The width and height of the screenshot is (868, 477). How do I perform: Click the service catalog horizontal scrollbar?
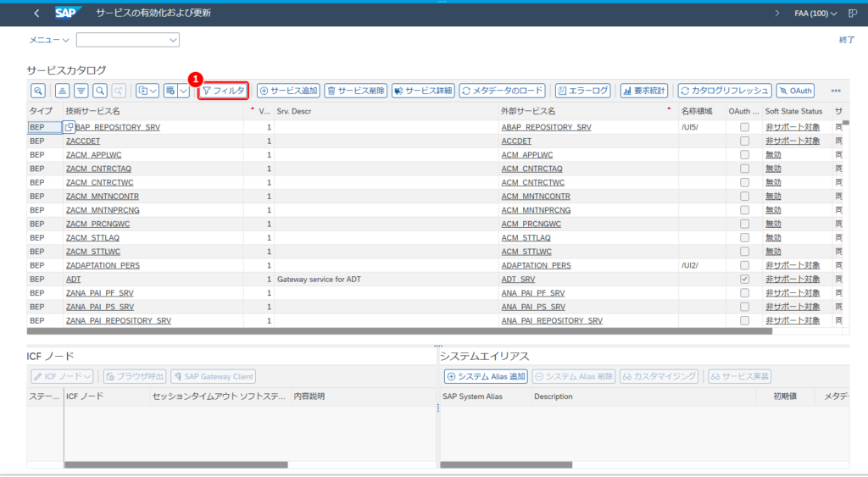(x=399, y=331)
